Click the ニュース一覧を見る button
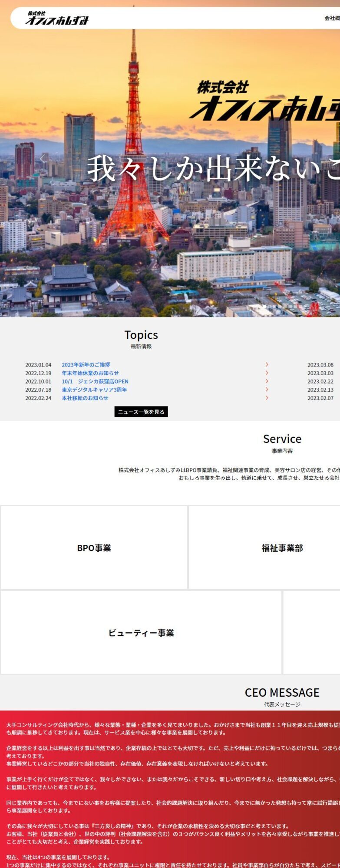340x868 pixels. click(x=141, y=412)
